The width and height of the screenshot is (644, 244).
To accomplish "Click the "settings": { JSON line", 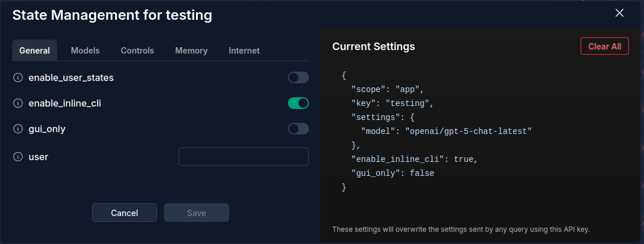I will coord(383,117).
